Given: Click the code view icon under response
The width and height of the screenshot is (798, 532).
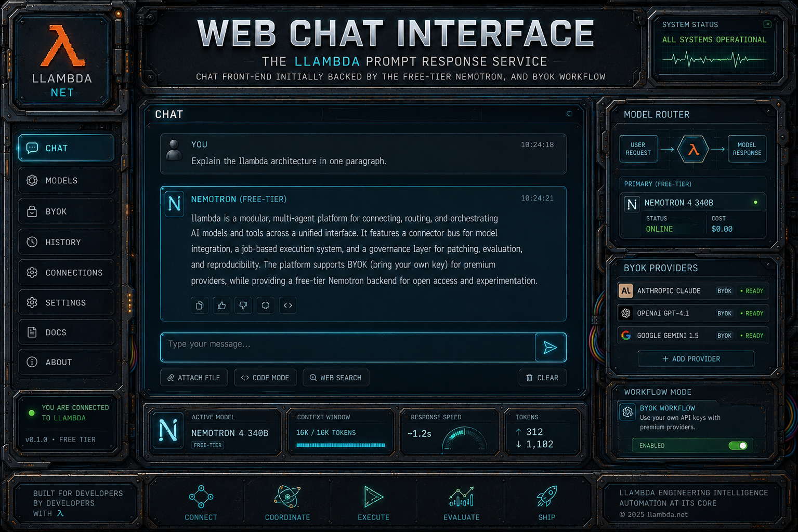Looking at the screenshot, I should tap(288, 305).
